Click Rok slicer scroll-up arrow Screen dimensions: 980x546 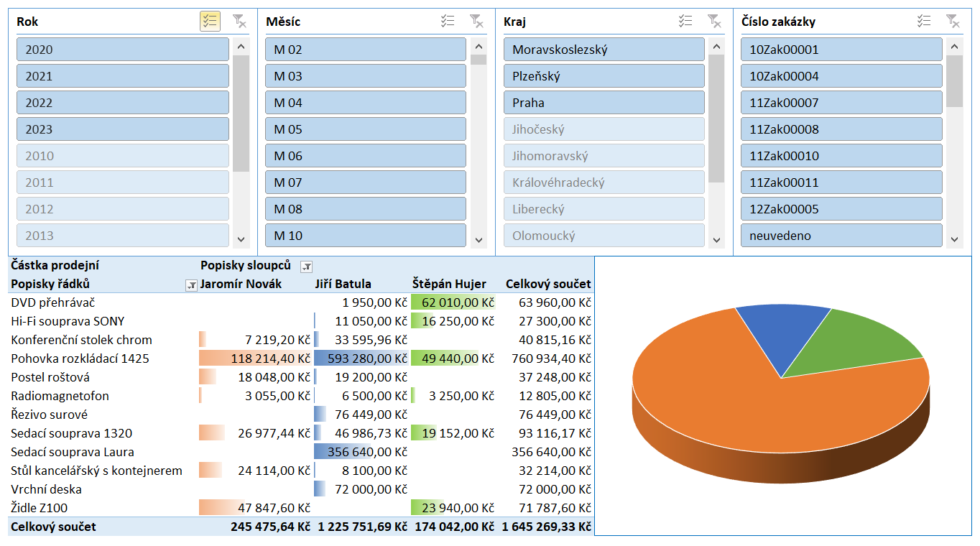241,47
